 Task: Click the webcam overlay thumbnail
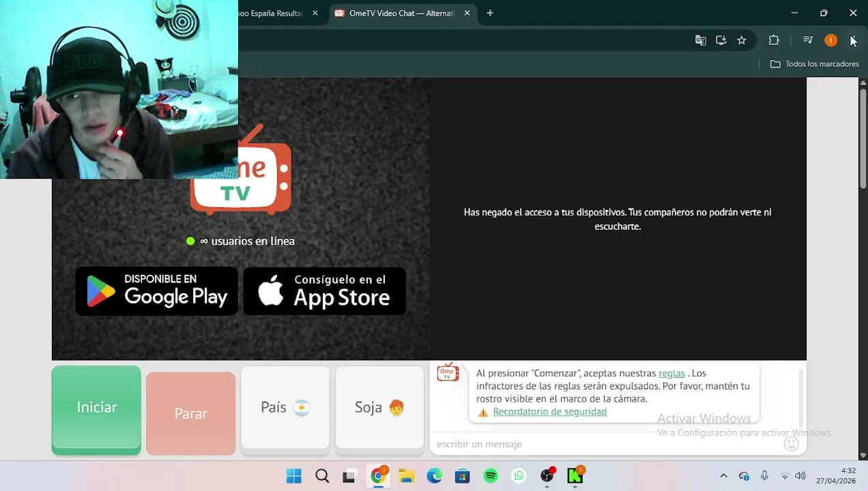[119, 89]
